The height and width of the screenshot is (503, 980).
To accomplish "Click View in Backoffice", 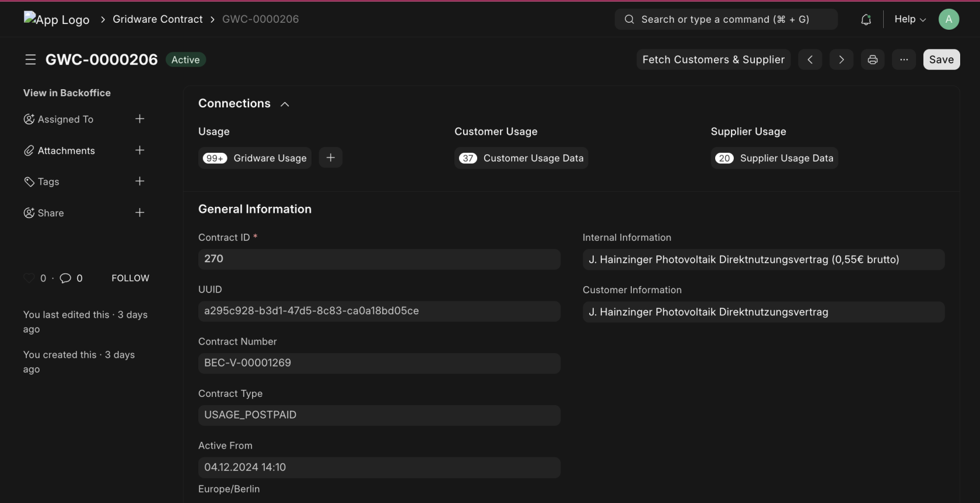I will (x=67, y=93).
